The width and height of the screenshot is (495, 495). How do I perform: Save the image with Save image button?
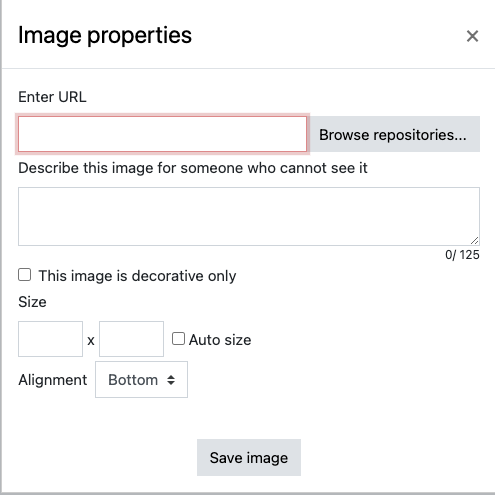(249, 457)
